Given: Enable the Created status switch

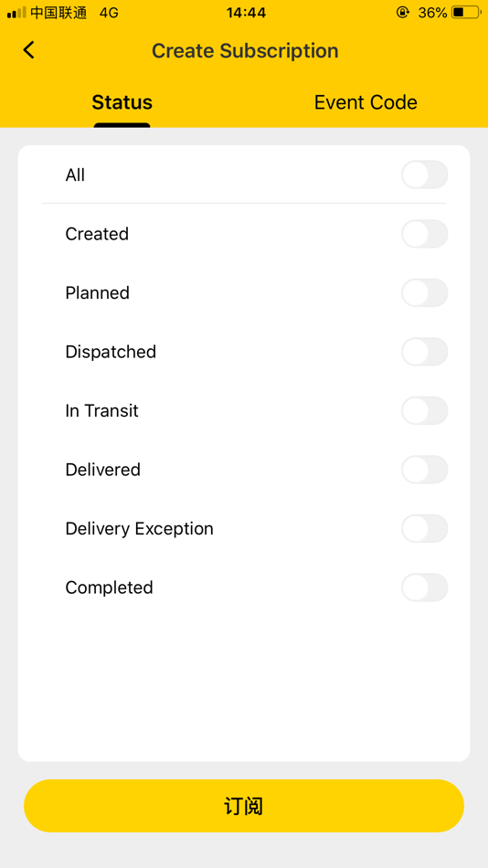Looking at the screenshot, I should point(425,234).
